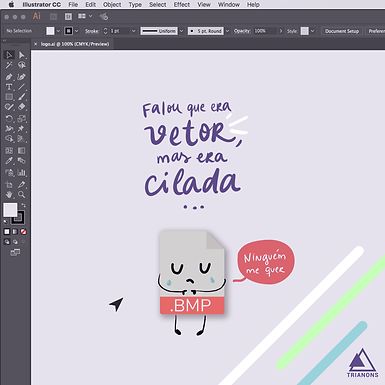This screenshot has width=385, height=385.
Task: Select the Perspective Grid tool
Action: pyautogui.click(x=22, y=139)
